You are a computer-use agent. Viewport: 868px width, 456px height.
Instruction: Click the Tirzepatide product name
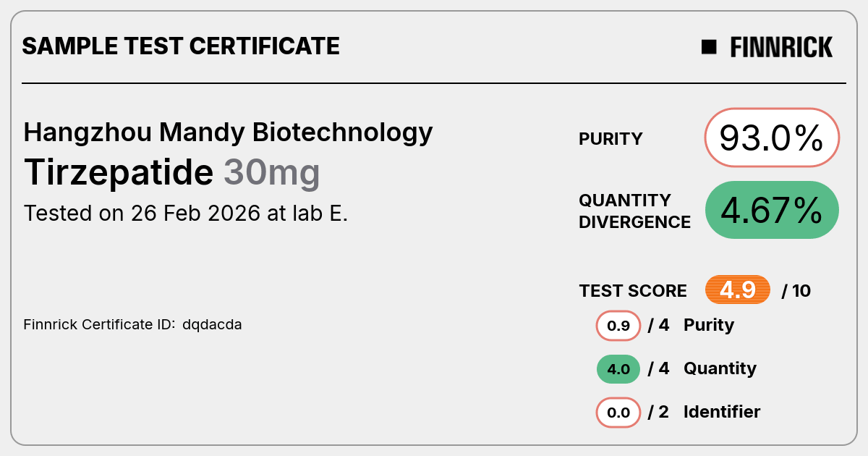click(119, 173)
